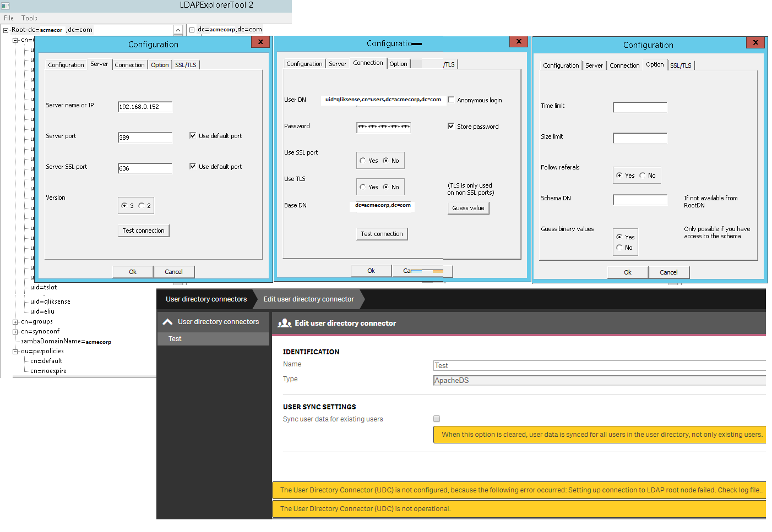
Task: Click Ok in the Server name dialog
Action: [133, 272]
